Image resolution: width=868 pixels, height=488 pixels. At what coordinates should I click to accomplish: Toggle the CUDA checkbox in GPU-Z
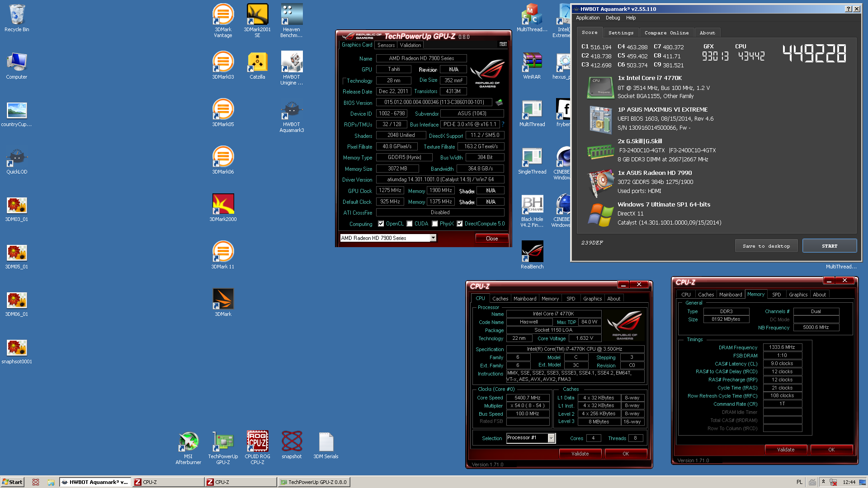(x=410, y=224)
